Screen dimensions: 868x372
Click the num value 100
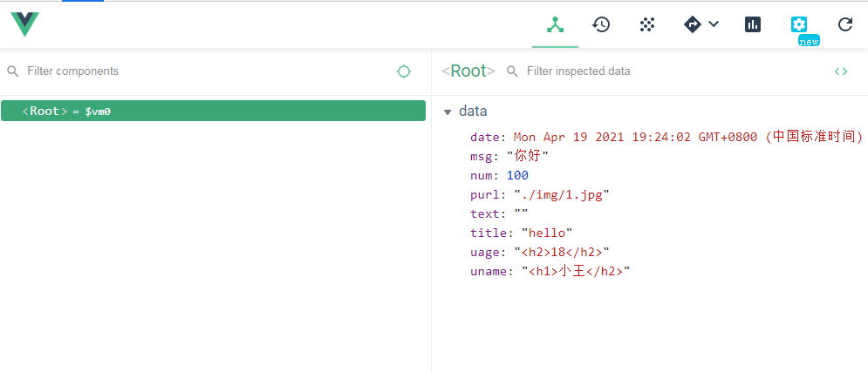[x=517, y=175]
